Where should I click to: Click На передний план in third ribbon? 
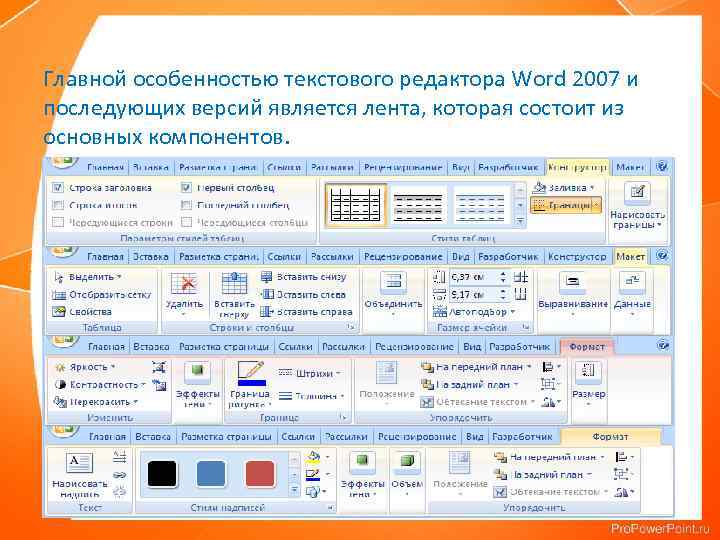tap(476, 367)
